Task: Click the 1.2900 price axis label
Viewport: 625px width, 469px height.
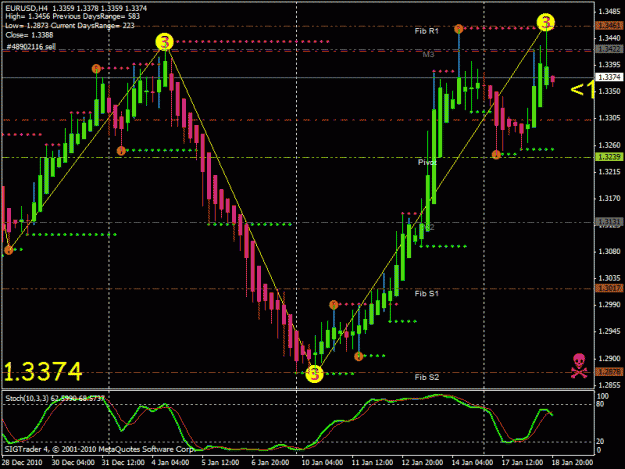Action: (x=609, y=359)
